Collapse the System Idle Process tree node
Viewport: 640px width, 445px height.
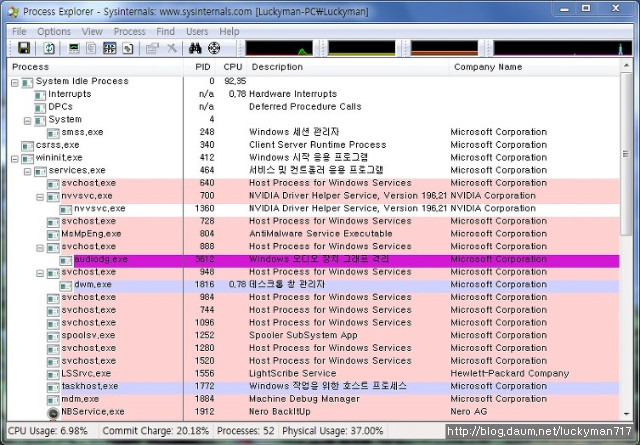click(15, 82)
